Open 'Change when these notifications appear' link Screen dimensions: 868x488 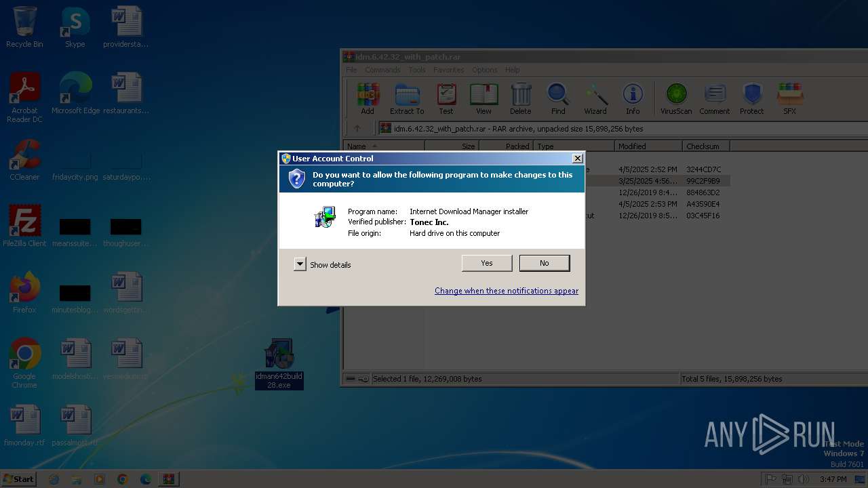(507, 291)
